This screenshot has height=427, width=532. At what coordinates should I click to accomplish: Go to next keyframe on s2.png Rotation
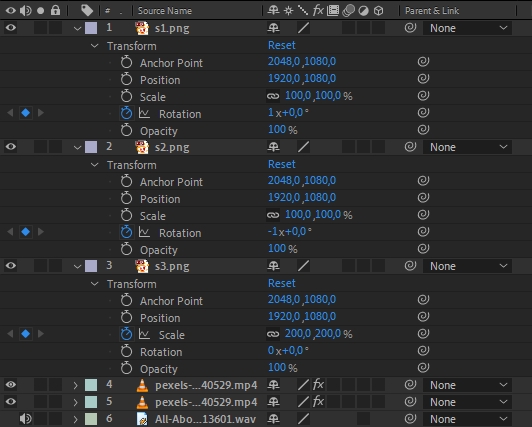pyautogui.click(x=41, y=232)
